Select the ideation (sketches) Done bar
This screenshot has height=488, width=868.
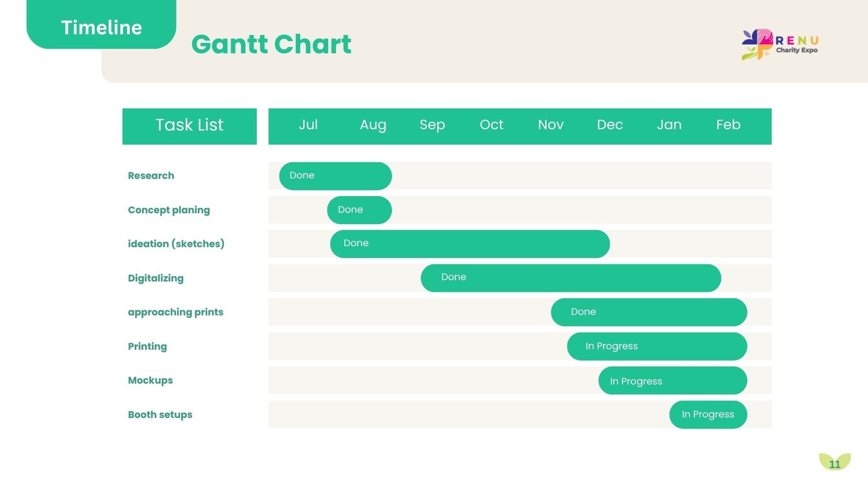coord(470,244)
